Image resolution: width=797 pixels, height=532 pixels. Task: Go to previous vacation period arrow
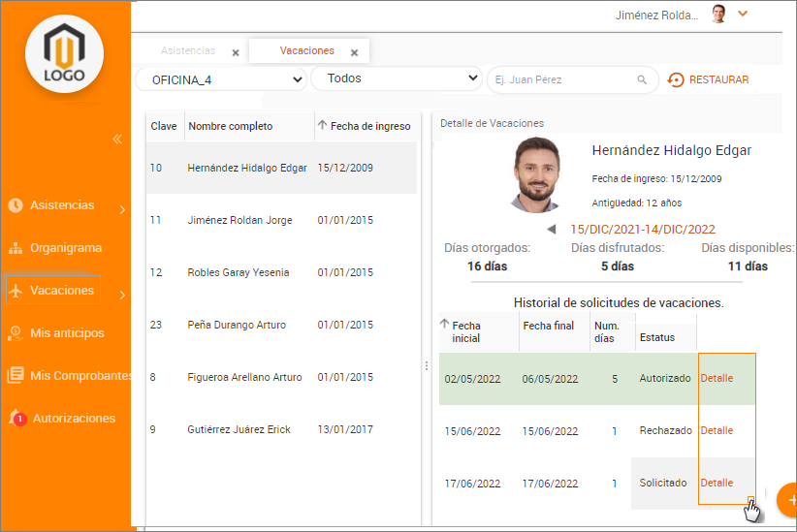point(552,230)
